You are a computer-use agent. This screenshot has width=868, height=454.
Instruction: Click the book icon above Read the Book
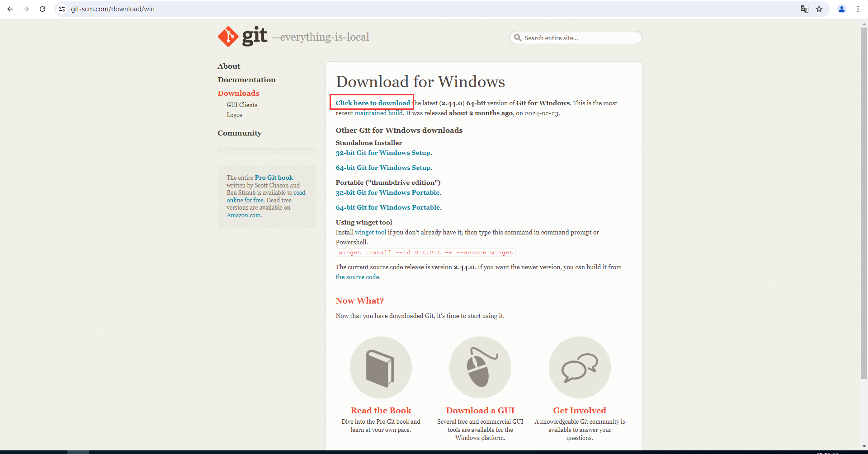pyautogui.click(x=381, y=368)
